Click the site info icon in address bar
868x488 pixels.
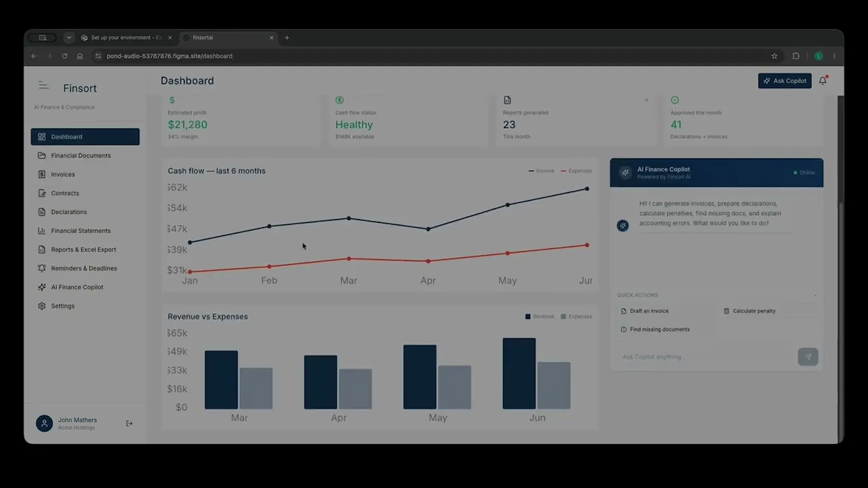click(x=98, y=56)
